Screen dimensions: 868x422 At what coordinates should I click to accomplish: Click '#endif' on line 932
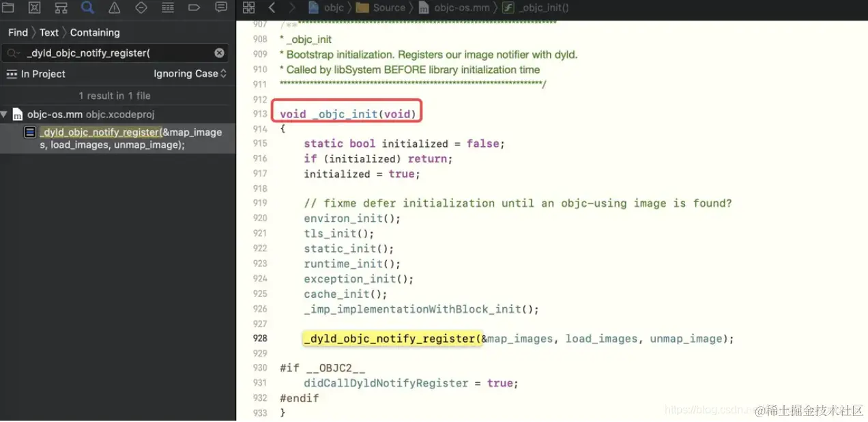299,398
